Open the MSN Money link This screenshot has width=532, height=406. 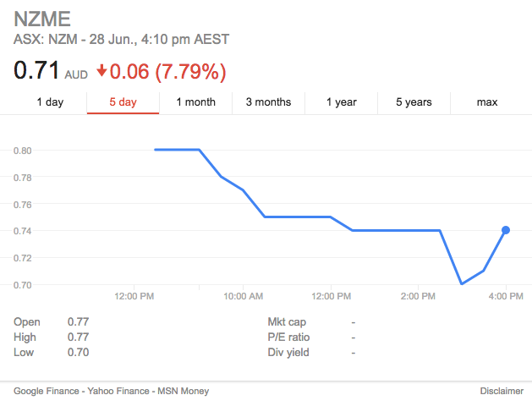181,391
